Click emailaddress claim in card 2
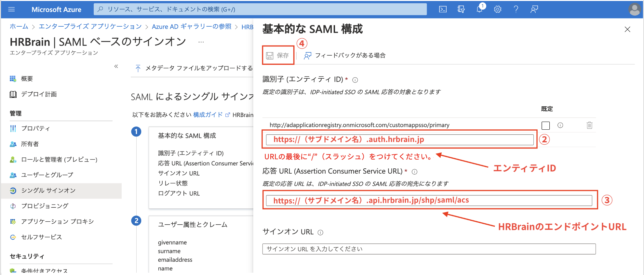 pos(175,260)
